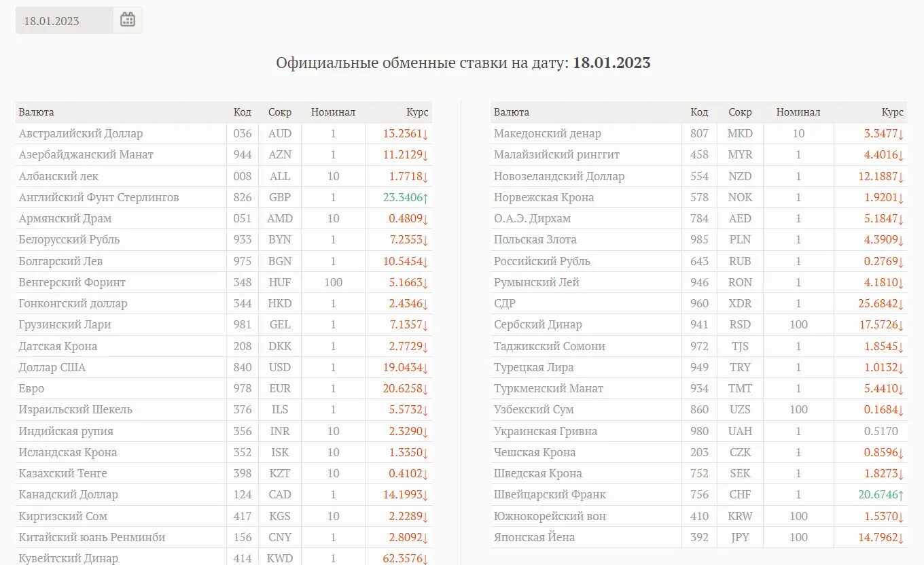The height and width of the screenshot is (565, 924).
Task: Click the Швейцарский Франк currency name
Action: tap(550, 495)
